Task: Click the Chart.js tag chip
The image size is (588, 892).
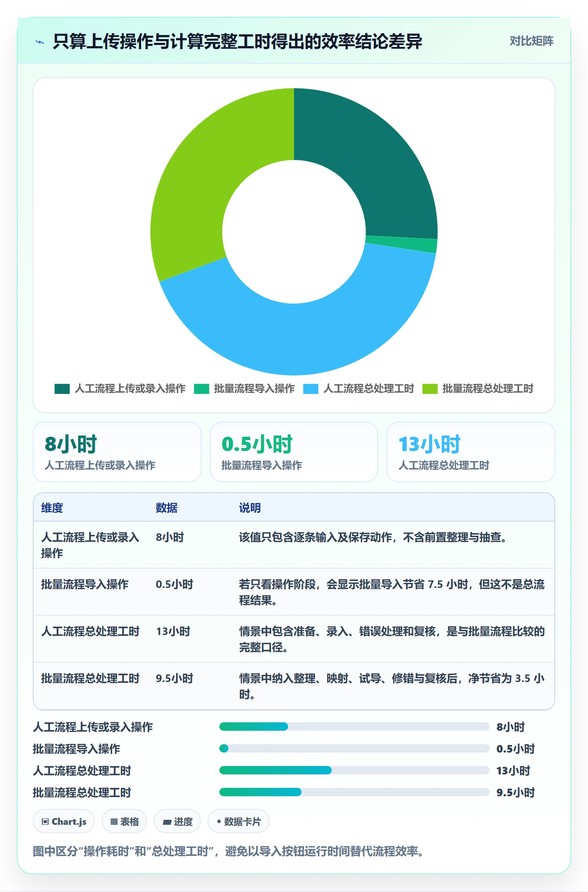Action: click(x=64, y=821)
